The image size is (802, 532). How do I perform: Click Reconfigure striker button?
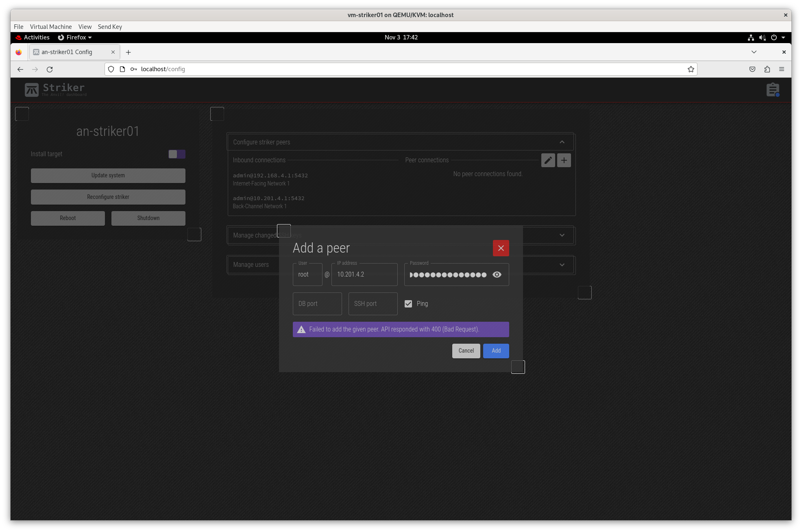[x=108, y=197]
